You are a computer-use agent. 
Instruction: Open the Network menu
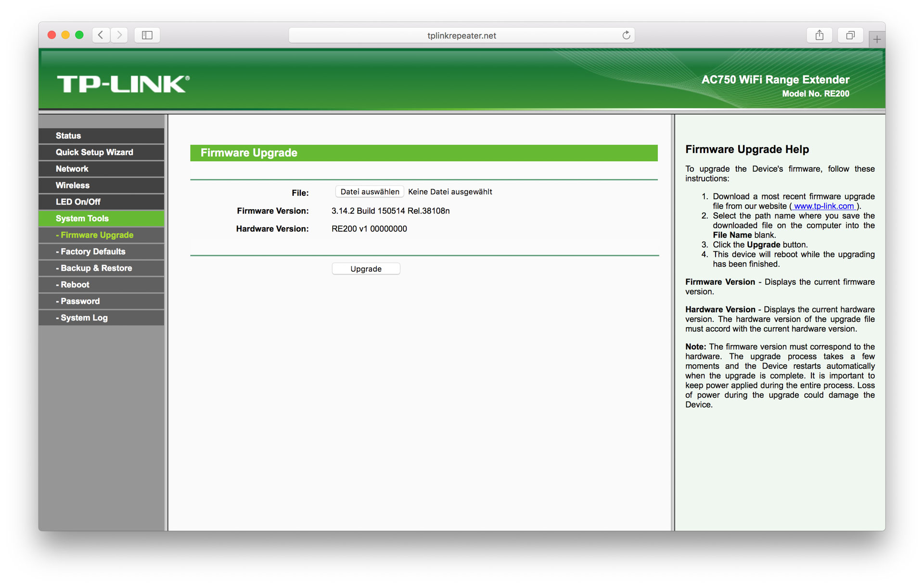102,169
